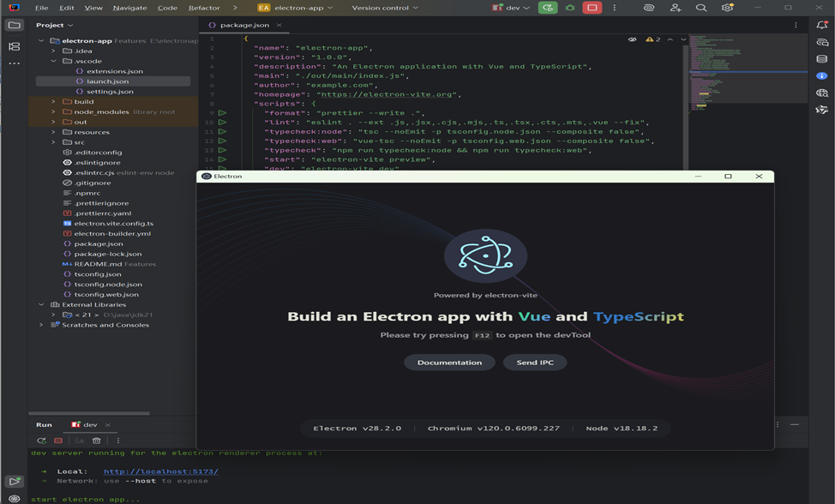Go to previous highlighted problem up arrow

pos(670,39)
